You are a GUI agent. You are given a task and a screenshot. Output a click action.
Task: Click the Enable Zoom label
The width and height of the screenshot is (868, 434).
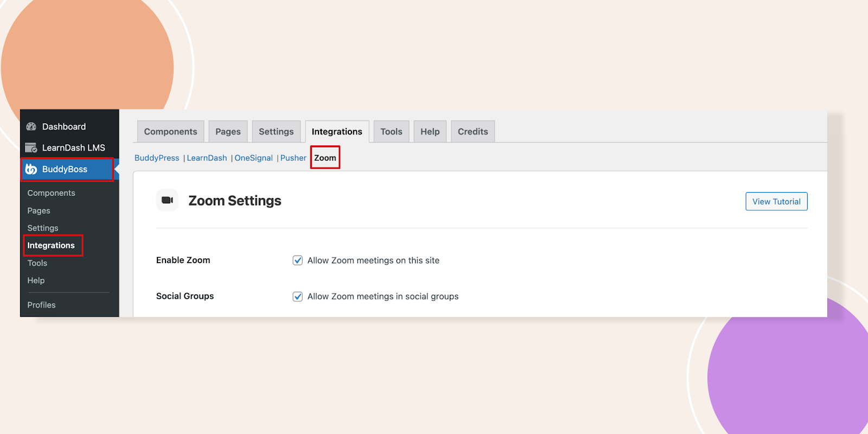coord(183,260)
